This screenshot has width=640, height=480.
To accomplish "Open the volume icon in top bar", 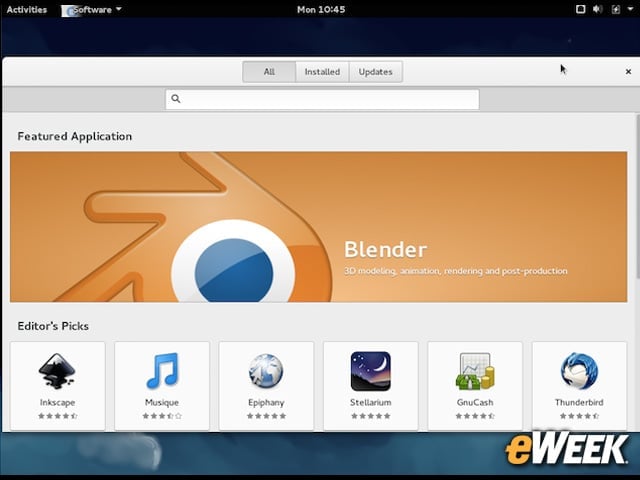I will tap(598, 9).
